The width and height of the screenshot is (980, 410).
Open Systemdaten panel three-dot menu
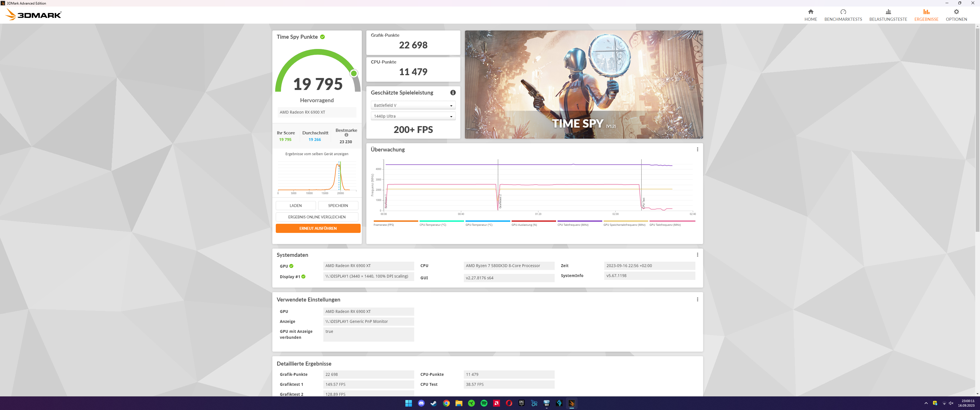click(697, 255)
